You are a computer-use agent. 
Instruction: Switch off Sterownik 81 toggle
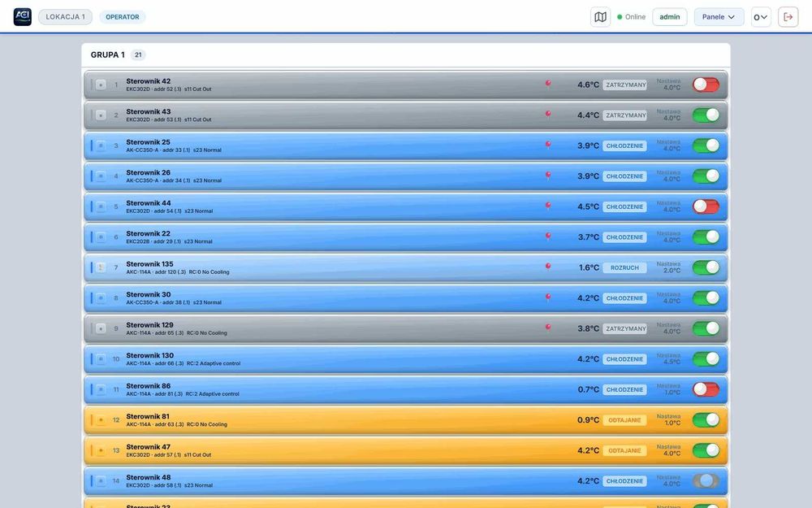click(706, 420)
